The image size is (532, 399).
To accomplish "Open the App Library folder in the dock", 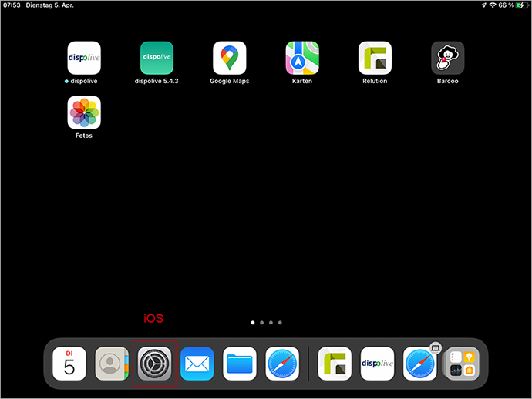I will tap(462, 364).
